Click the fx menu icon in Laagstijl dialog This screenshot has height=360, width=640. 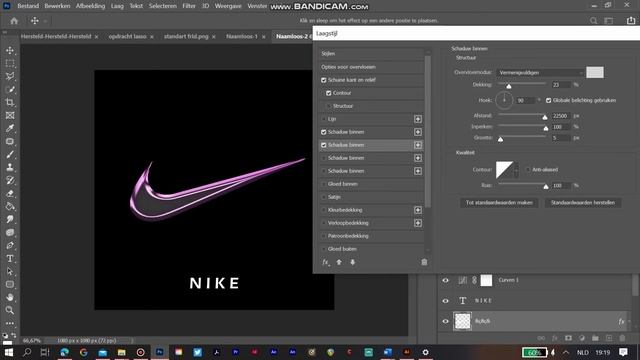point(326,262)
